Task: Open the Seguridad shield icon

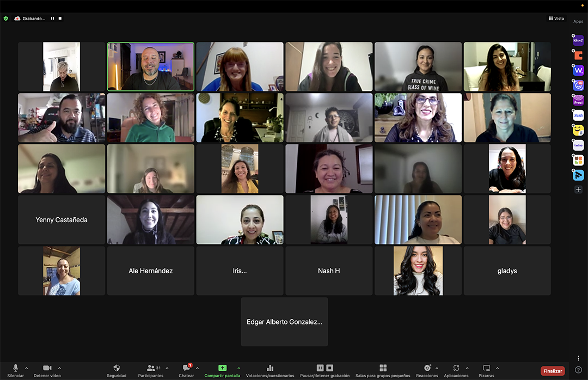Action: (x=117, y=368)
